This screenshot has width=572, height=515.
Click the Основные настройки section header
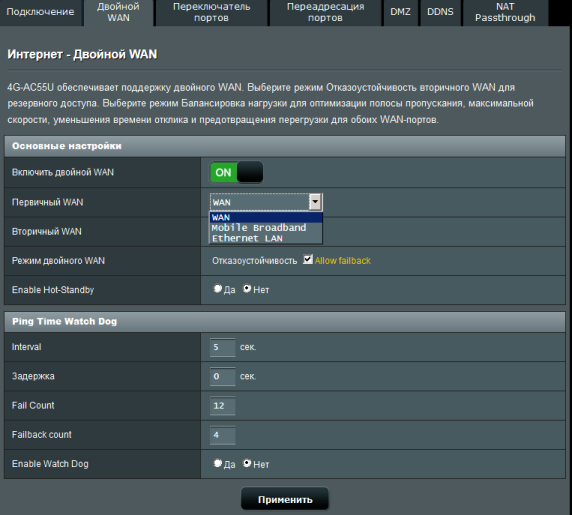285,146
